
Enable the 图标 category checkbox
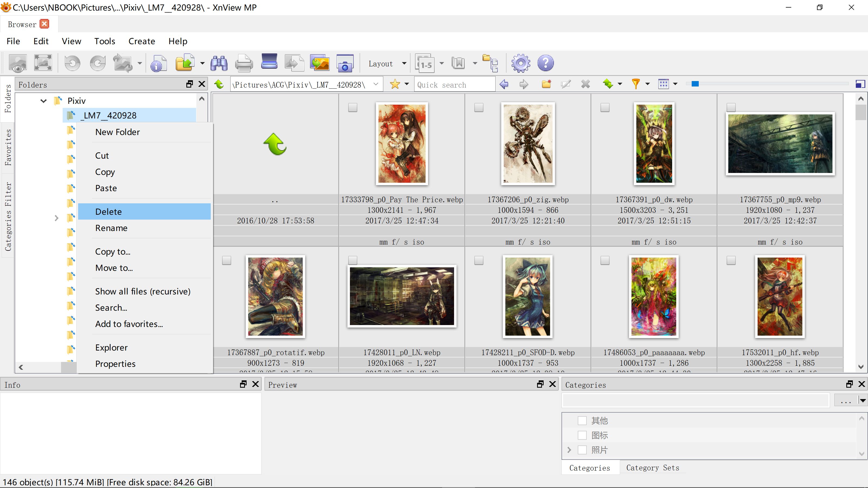[582, 435]
